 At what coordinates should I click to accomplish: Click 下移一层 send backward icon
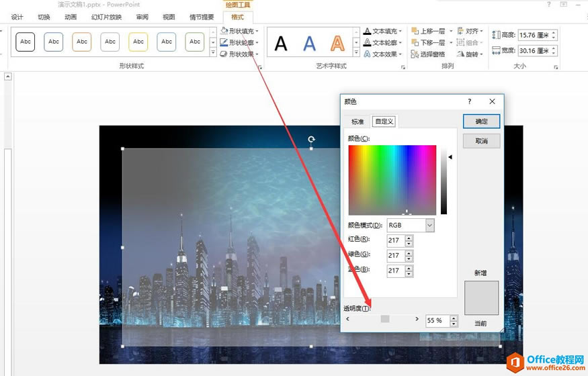(415, 43)
